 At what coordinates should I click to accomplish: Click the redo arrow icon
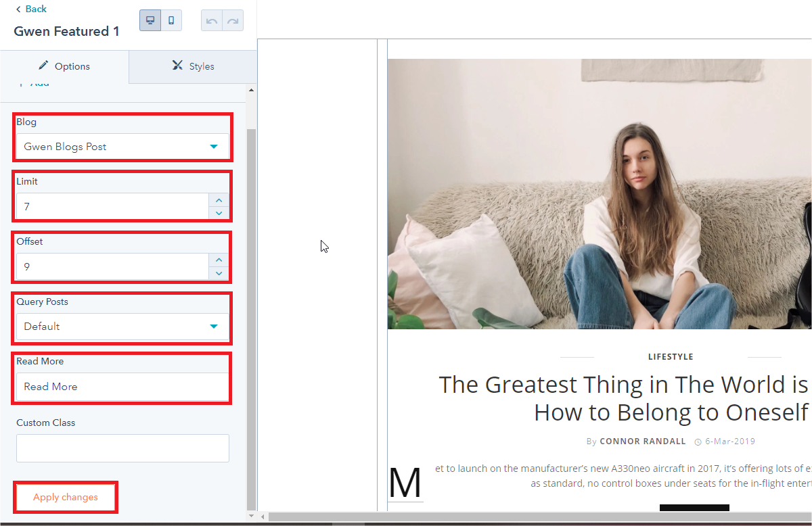click(233, 21)
